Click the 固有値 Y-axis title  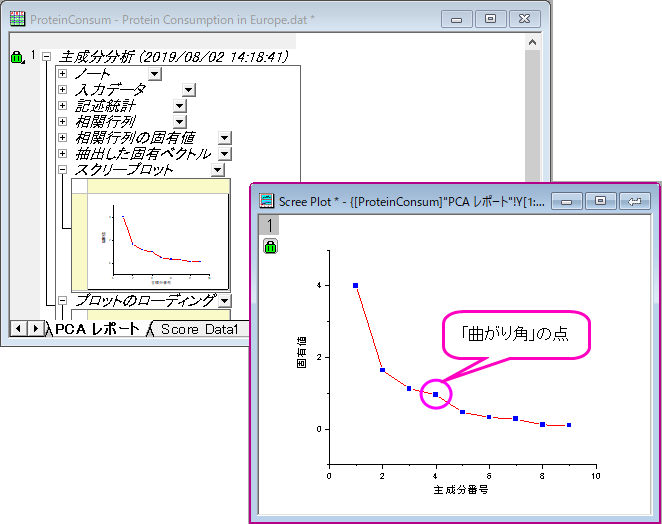pos(301,352)
